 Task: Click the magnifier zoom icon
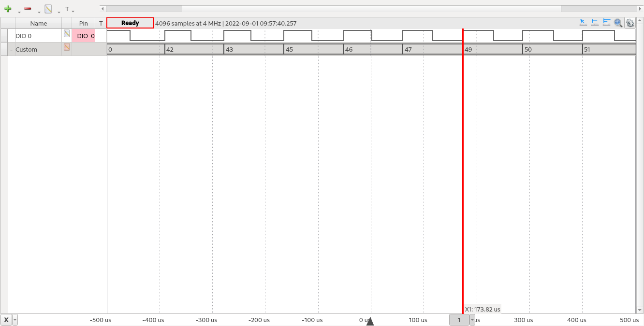click(x=618, y=23)
